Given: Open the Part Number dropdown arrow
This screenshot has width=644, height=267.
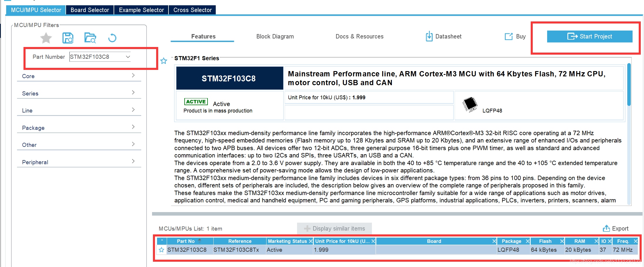Looking at the screenshot, I should pyautogui.click(x=128, y=57).
